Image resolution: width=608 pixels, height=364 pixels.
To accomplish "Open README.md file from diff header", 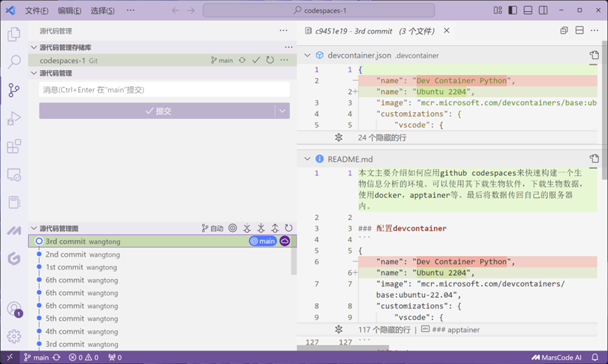I will (x=594, y=159).
